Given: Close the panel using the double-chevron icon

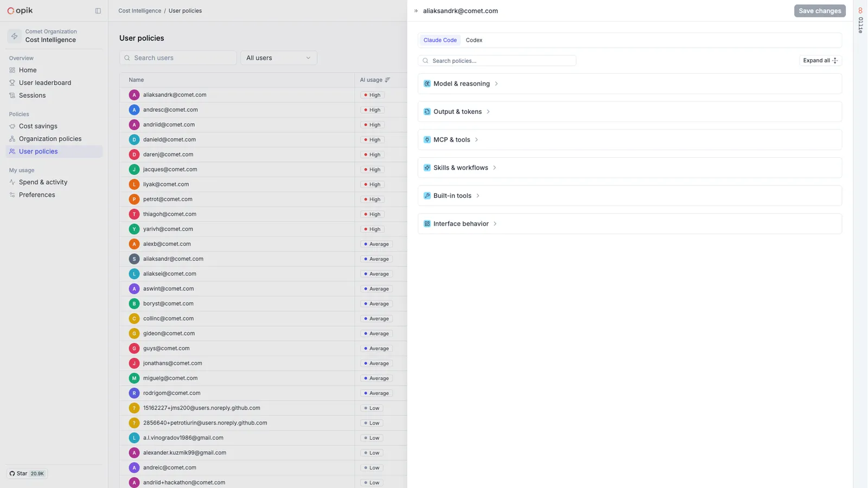Looking at the screenshot, I should [416, 11].
